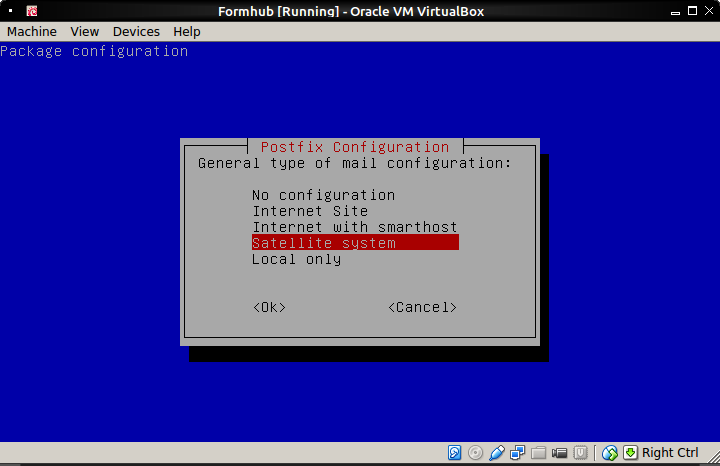The image size is (720, 466).
Task: Open the USB devices indicator icon
Action: click(x=496, y=453)
